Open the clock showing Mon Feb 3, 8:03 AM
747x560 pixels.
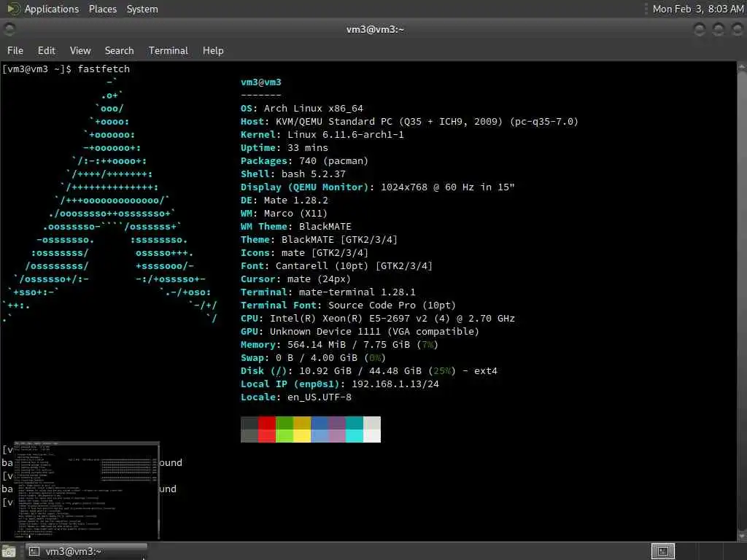pyautogui.click(x=698, y=9)
